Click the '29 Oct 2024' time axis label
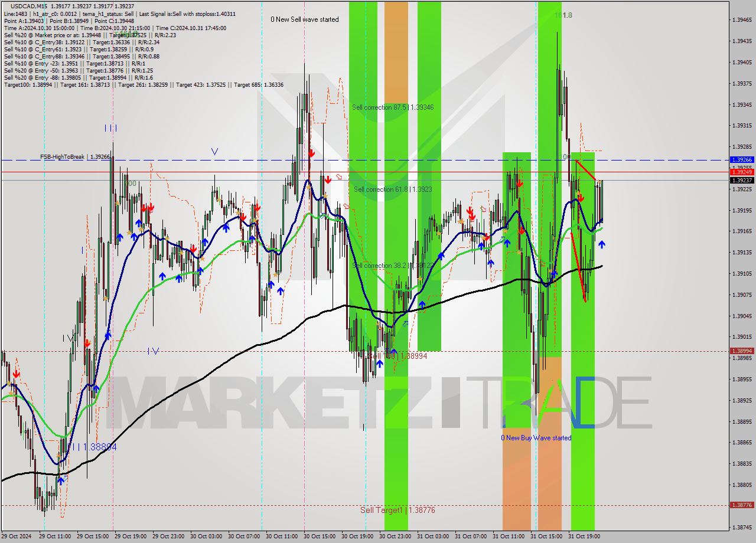The height and width of the screenshot is (543, 756). [x=18, y=537]
